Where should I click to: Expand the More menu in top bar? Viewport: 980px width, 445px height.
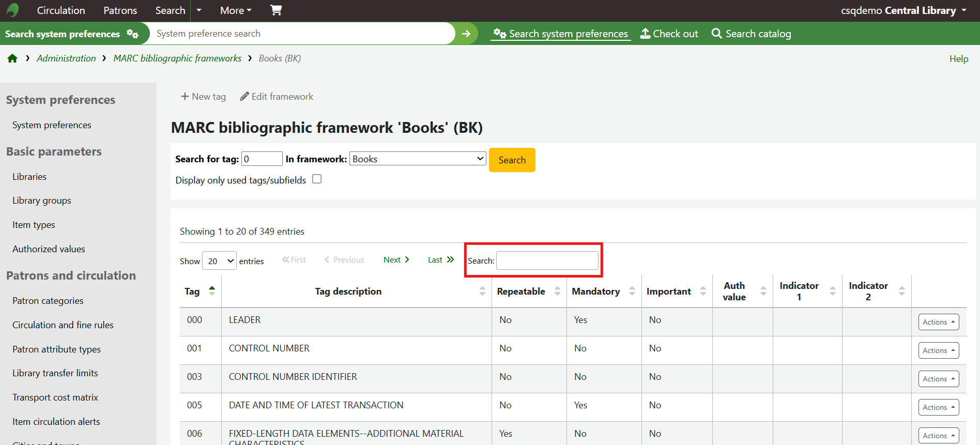tap(236, 10)
